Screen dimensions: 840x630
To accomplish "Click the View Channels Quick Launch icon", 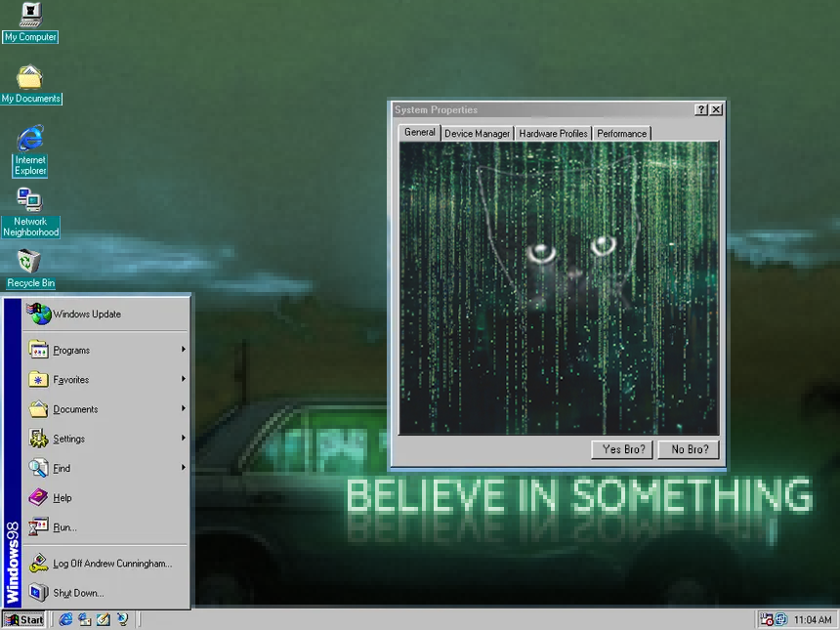I will tap(123, 620).
